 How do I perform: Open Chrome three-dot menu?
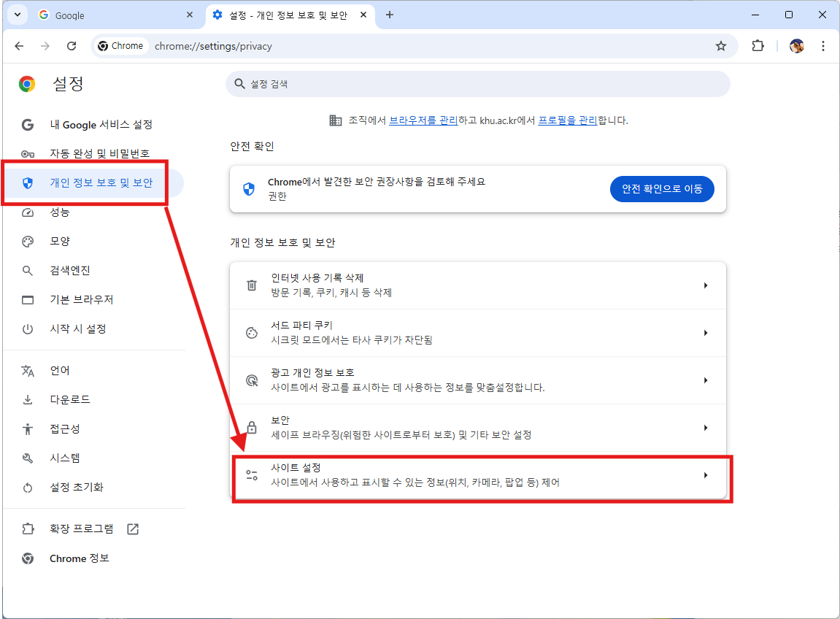pyautogui.click(x=823, y=46)
